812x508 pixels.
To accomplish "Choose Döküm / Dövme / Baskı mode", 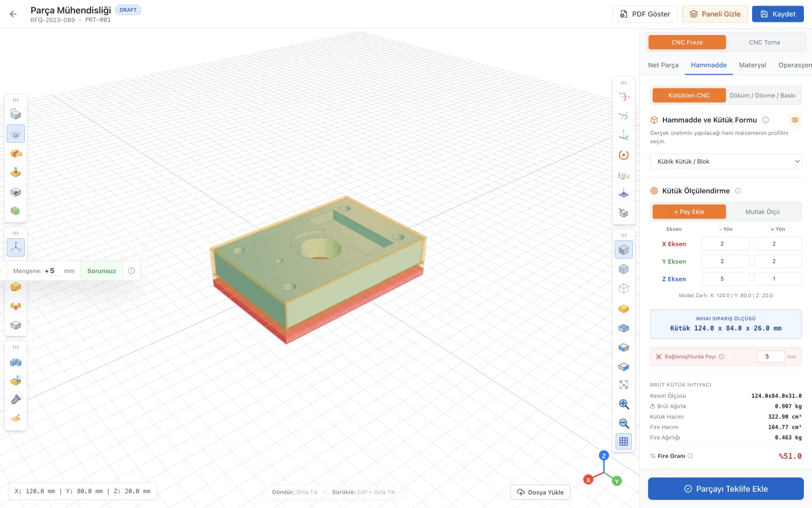I will [762, 96].
